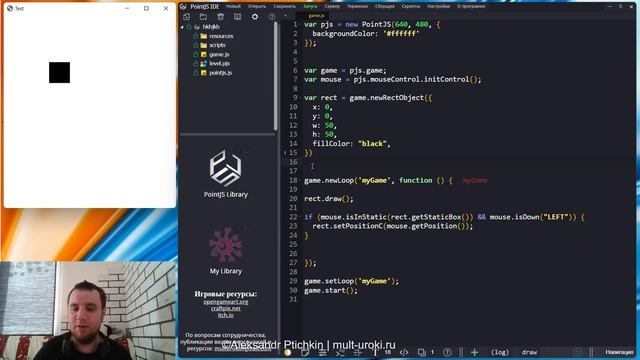640x360 pixels.
Task: Click the book documentation toolbar icon
Action: [238, 17]
